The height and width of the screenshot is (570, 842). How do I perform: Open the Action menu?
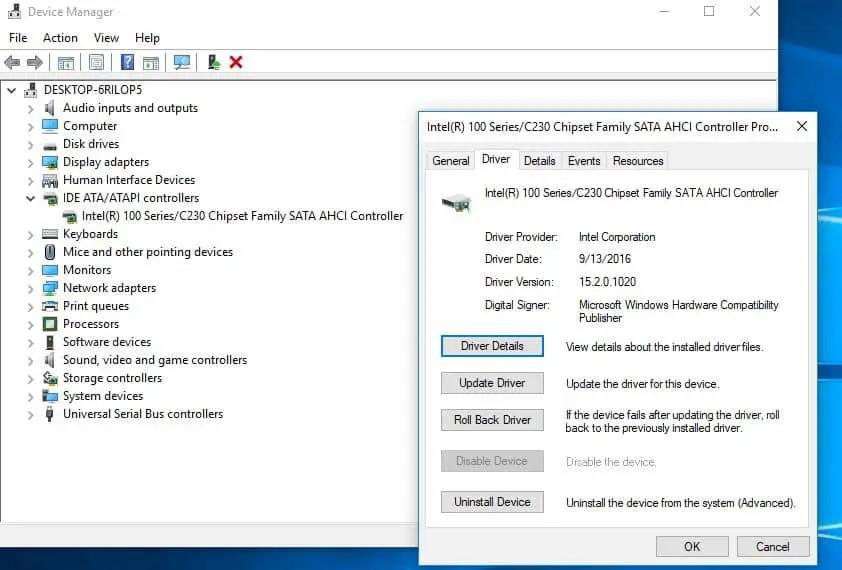pos(60,38)
